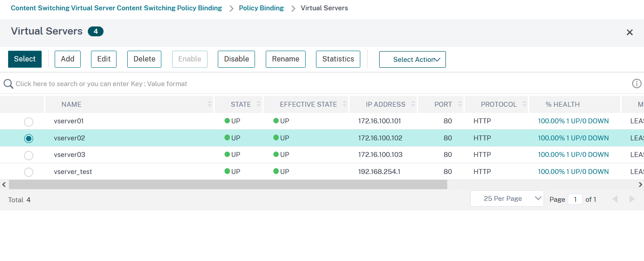Close the Virtual Servers panel

point(630,32)
